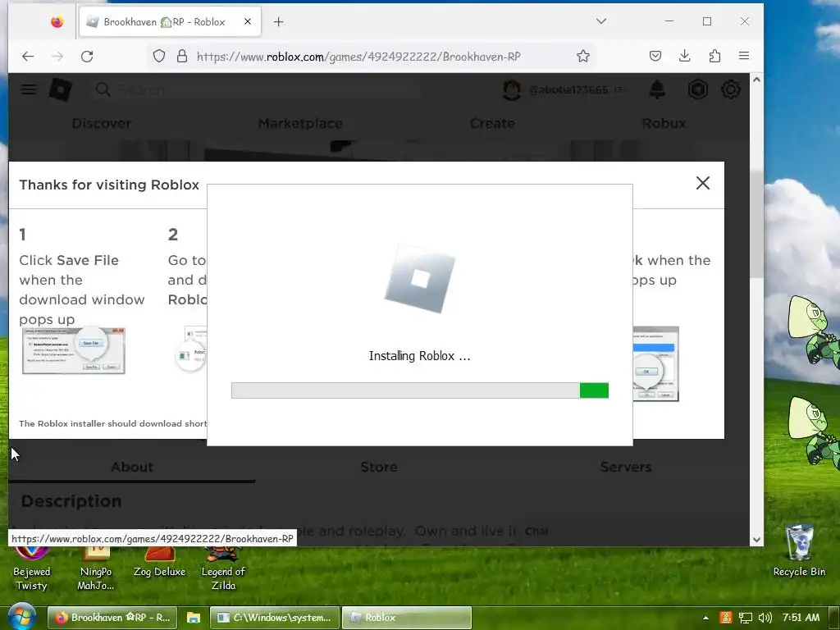Click the network tray icon

coord(745,618)
